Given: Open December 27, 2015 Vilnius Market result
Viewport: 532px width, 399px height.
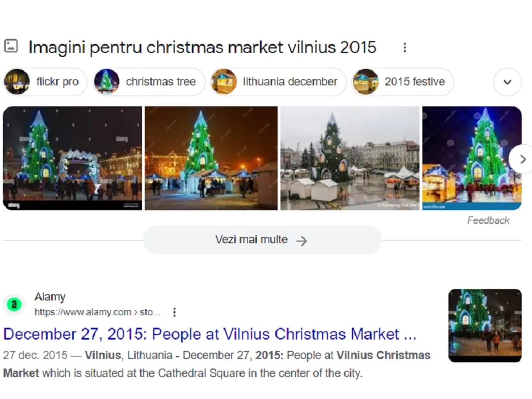Looking at the screenshot, I should 210,334.
